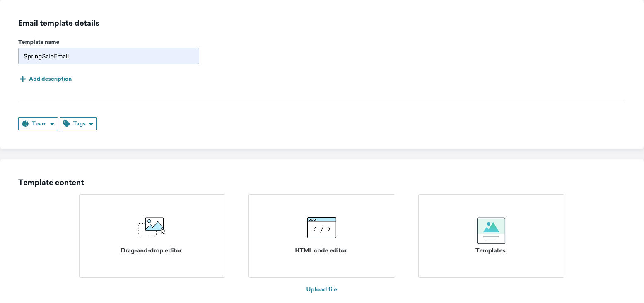Screen dimensions: 644x303
Task: Focus the Template name input field
Action: pos(109,56)
